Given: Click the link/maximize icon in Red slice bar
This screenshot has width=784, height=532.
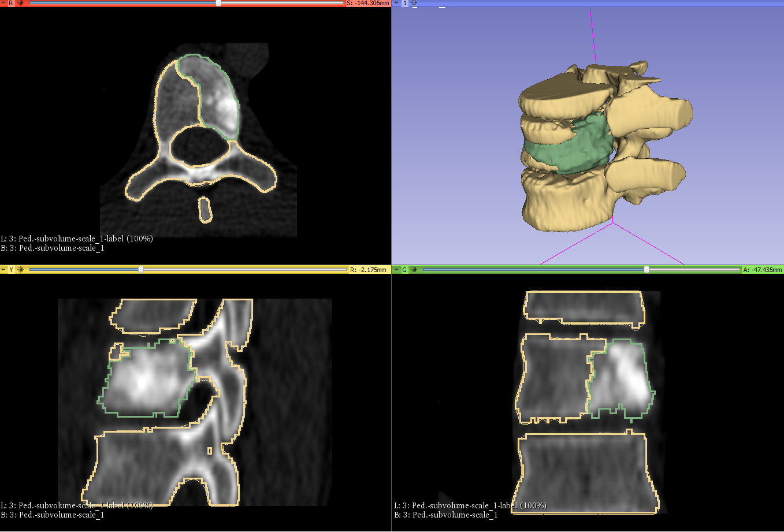Looking at the screenshot, I should [21, 3].
